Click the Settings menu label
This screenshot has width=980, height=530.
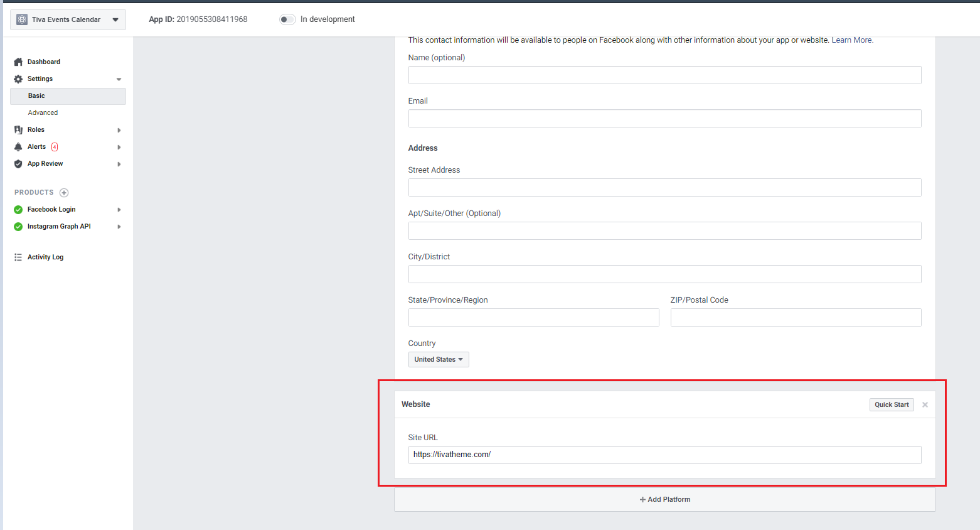pos(40,79)
